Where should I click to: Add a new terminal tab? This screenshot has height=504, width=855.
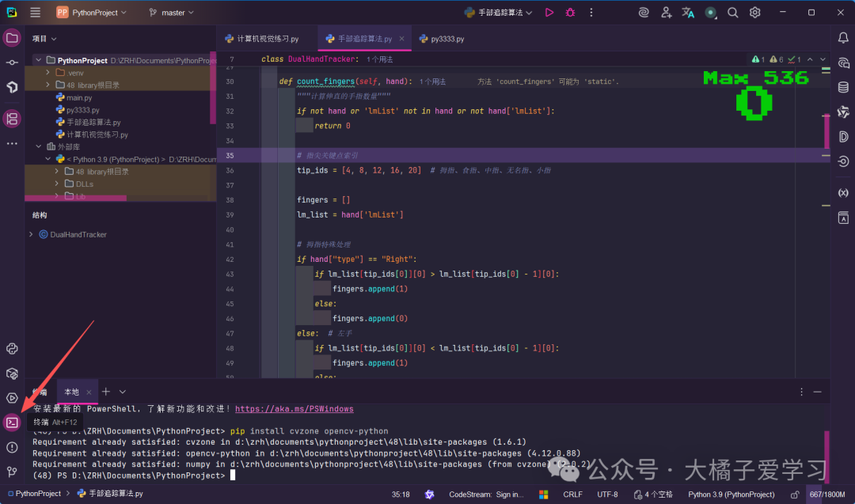106,392
